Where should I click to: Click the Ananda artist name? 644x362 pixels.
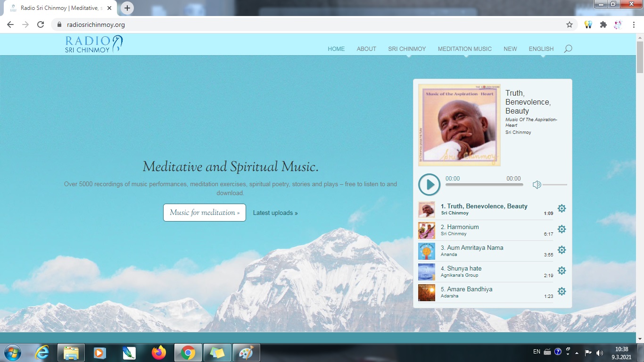tap(449, 255)
